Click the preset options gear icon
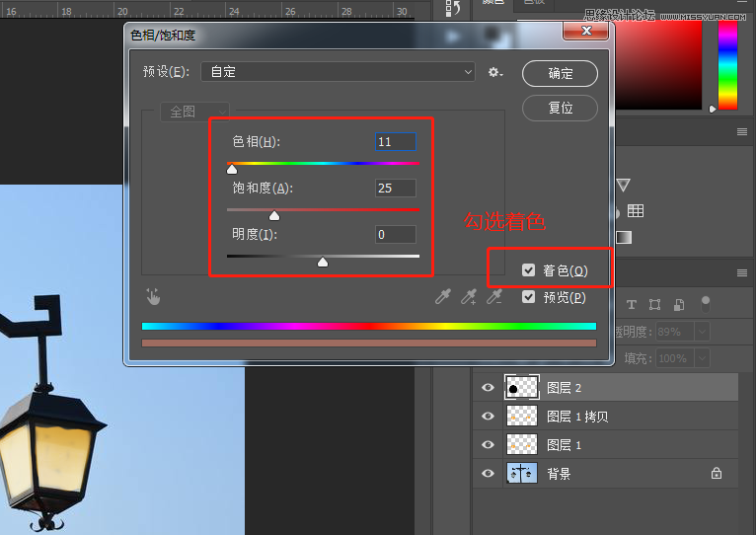The image size is (756, 535). click(x=495, y=72)
